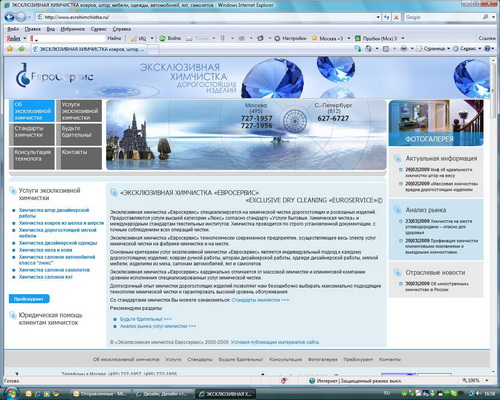Screen dimensions: 500x400
Task: Expand the Пробки dropdown arrow
Action: coord(403,39)
